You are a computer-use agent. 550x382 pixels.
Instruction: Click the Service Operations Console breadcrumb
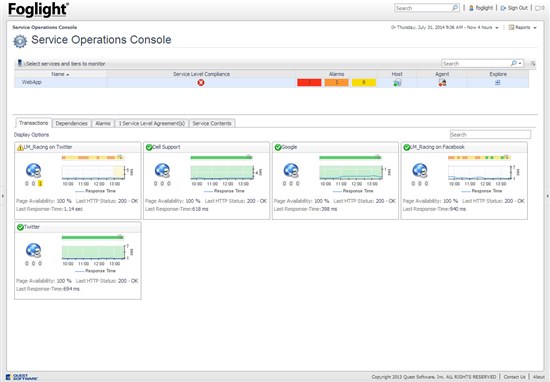click(x=45, y=27)
